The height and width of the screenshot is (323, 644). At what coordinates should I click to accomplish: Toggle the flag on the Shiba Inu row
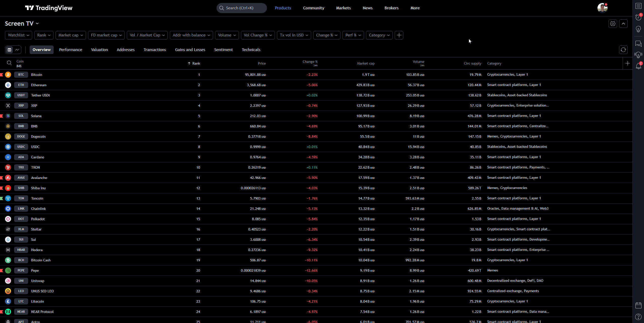[2, 188]
